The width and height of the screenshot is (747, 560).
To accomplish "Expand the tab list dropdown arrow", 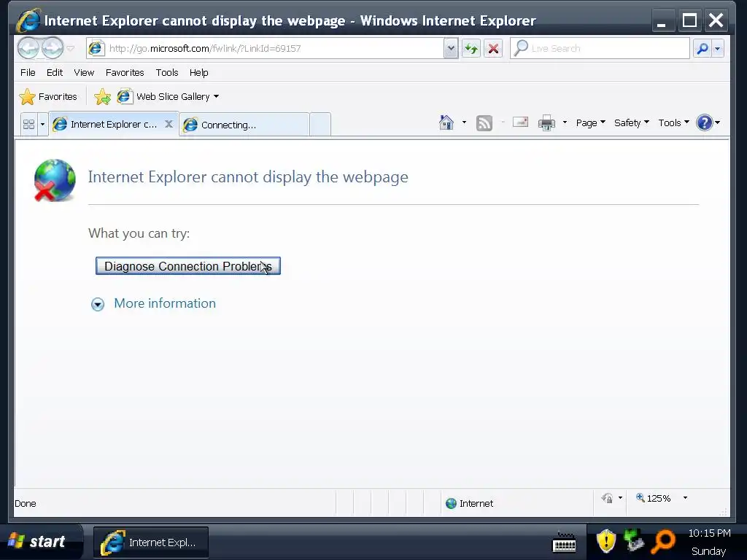I will [42, 124].
